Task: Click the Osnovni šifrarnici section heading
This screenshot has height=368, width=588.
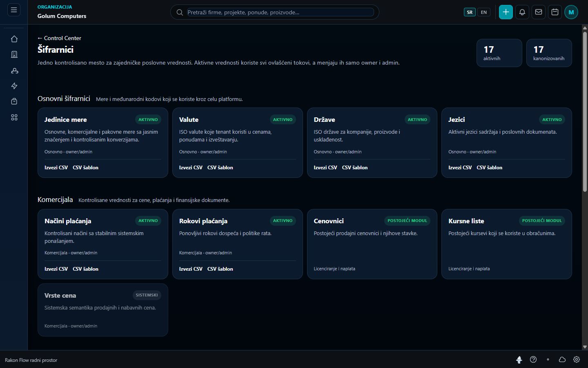Action: coord(64,99)
